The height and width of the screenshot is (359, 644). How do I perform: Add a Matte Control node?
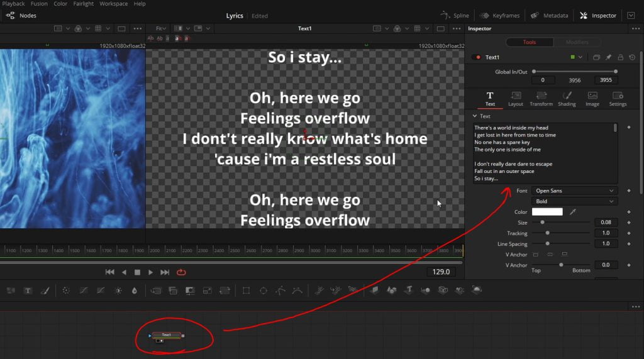pyautogui.click(x=190, y=290)
